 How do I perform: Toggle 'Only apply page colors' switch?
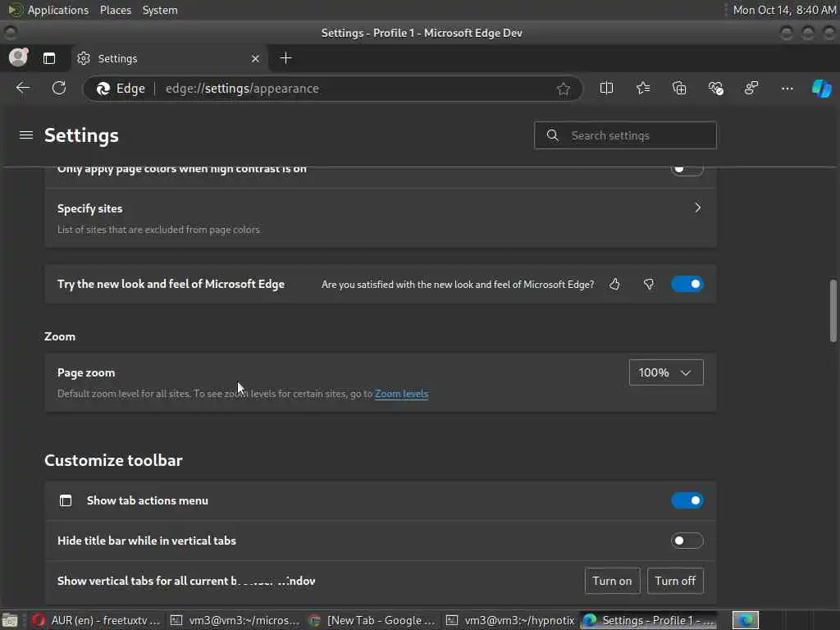click(687, 169)
